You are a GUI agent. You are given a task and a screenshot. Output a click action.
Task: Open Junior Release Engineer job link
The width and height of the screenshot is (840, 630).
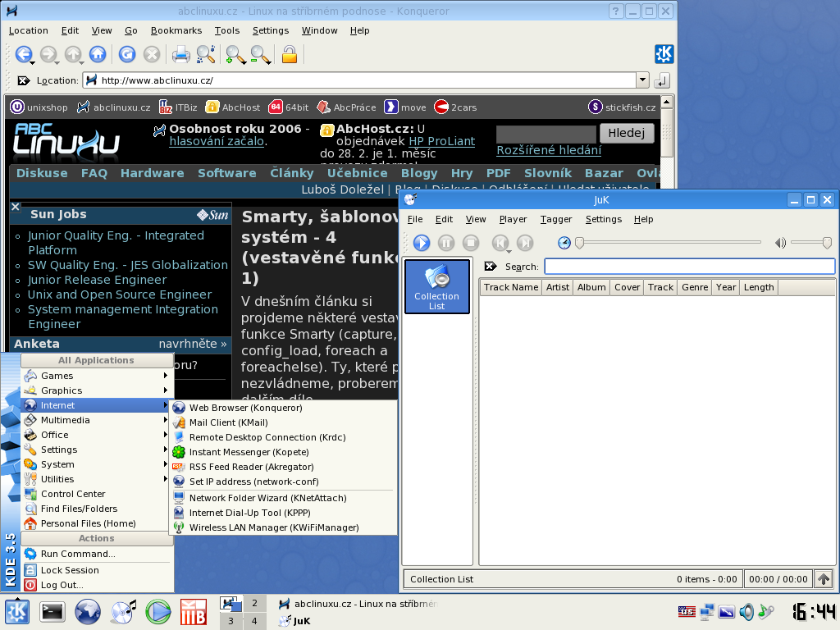point(98,280)
